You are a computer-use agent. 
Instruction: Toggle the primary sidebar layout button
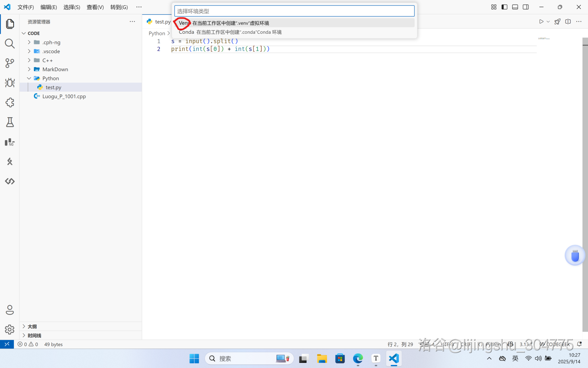[x=504, y=7]
